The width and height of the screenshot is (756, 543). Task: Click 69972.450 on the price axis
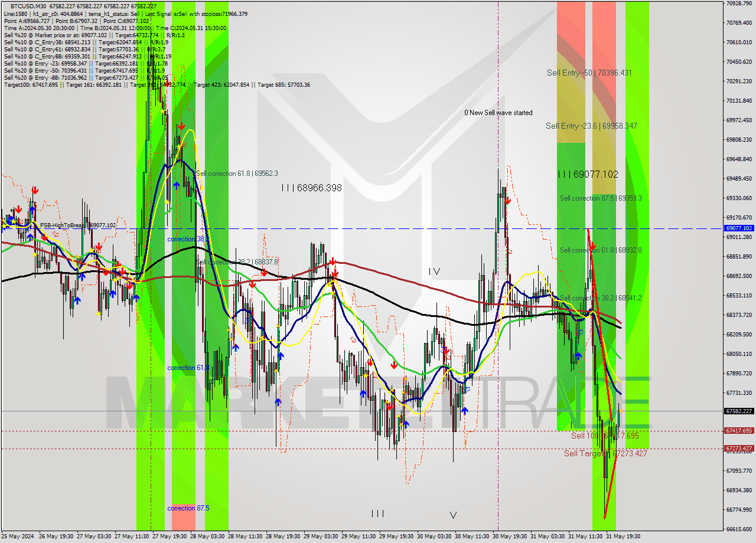point(739,120)
